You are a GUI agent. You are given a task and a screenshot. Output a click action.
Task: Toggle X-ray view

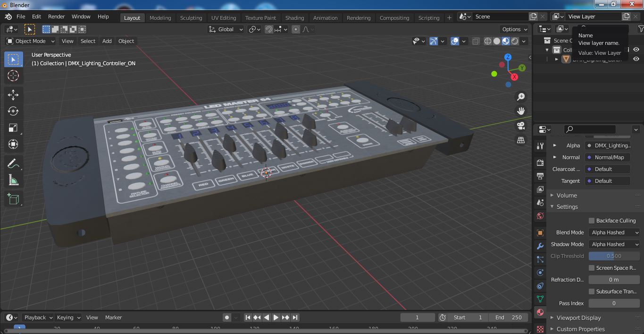[476, 41]
